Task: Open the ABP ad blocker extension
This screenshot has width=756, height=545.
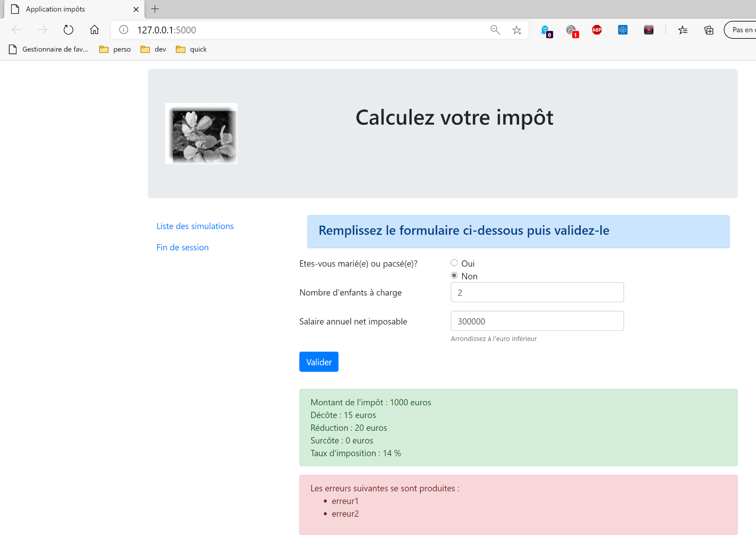Action: pos(597,30)
